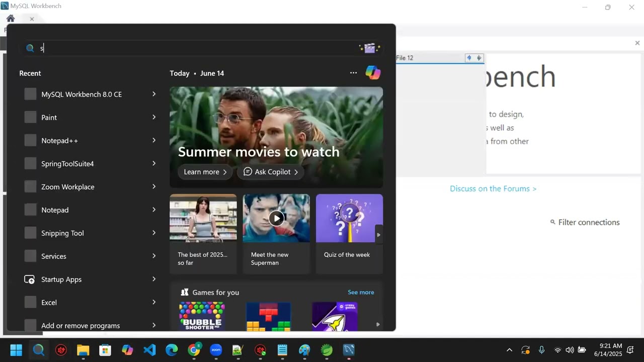This screenshot has height=362, width=644.
Task: Expand the Snipping Tool chevron arrow
Action: pos(154,233)
